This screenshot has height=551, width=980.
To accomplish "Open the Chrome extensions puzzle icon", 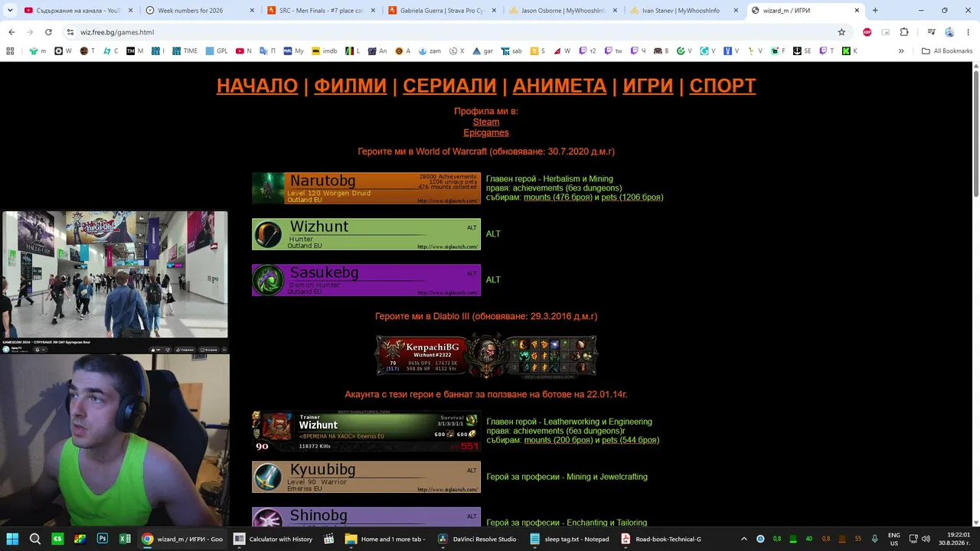I will click(904, 32).
